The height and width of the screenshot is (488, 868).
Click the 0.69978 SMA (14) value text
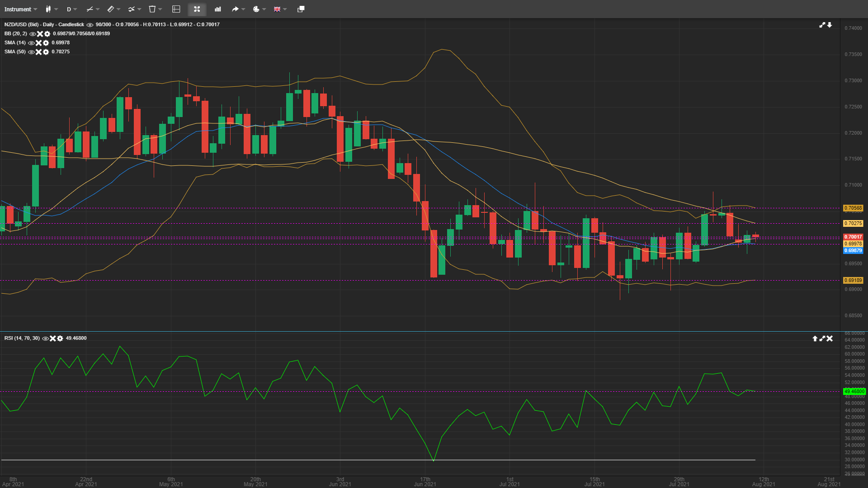click(61, 42)
